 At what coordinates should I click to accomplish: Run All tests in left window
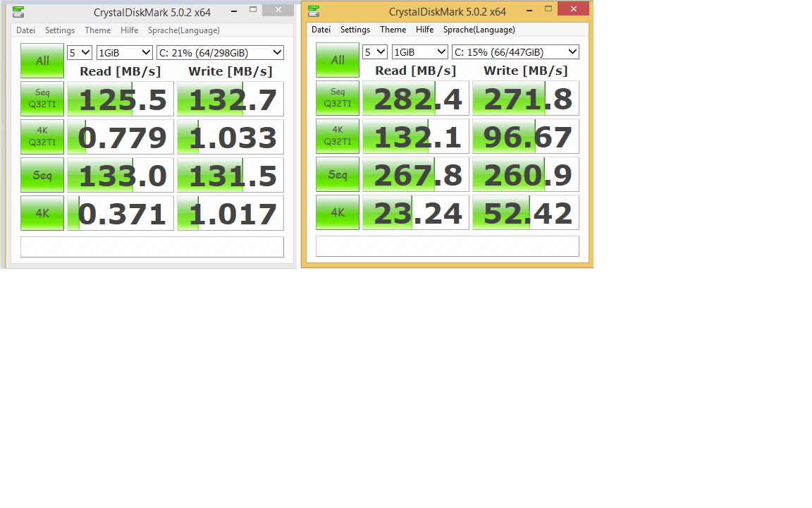click(x=42, y=61)
